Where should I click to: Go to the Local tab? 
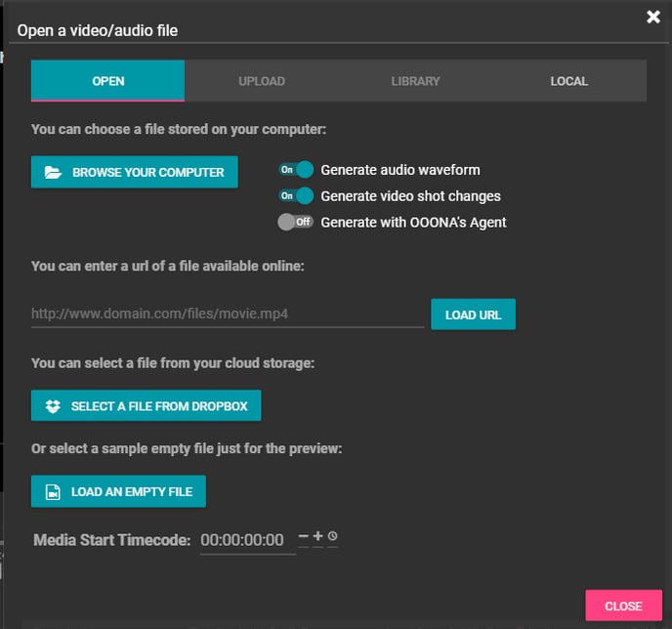tap(568, 81)
